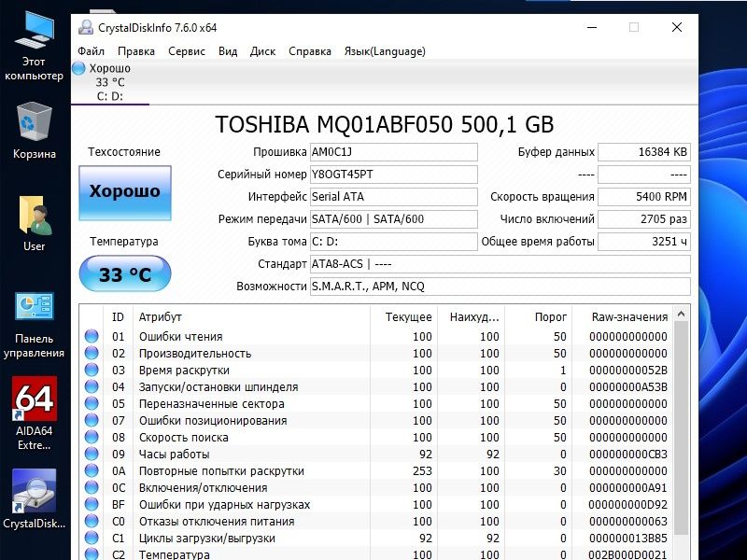This screenshot has width=747, height=560.
Task: Click status orb for Повторные попытки раскрутки row
Action: (x=92, y=470)
